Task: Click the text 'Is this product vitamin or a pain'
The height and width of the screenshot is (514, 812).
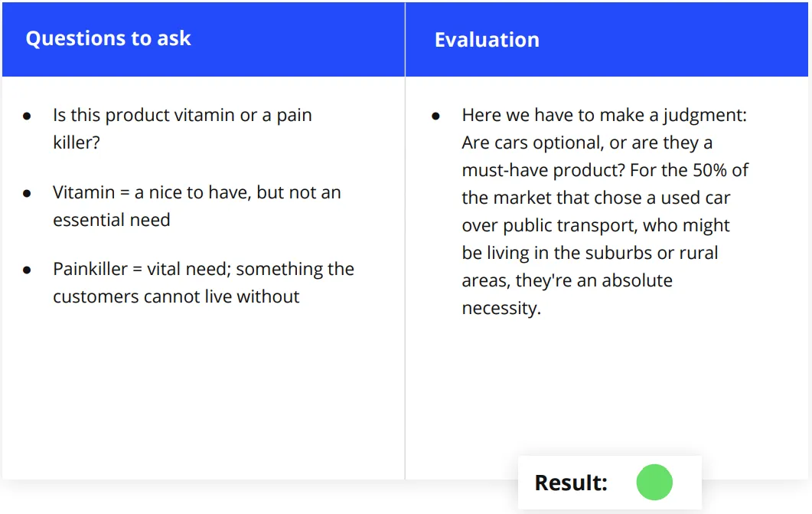Action: point(182,115)
